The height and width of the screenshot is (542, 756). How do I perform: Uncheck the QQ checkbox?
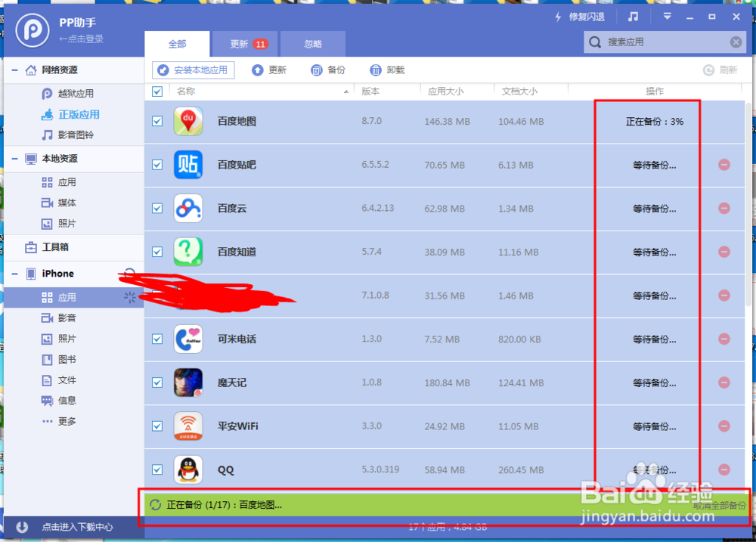157,469
